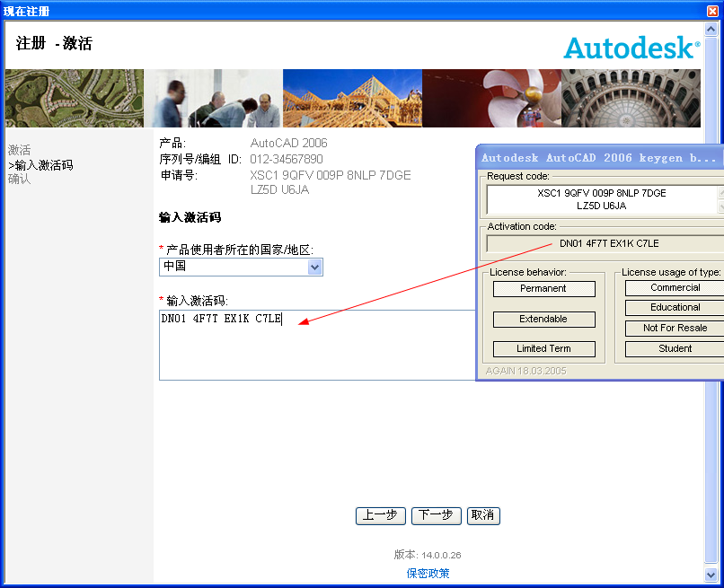The height and width of the screenshot is (588, 724).
Task: Select the Not For Resale license type
Action: pyautogui.click(x=674, y=329)
